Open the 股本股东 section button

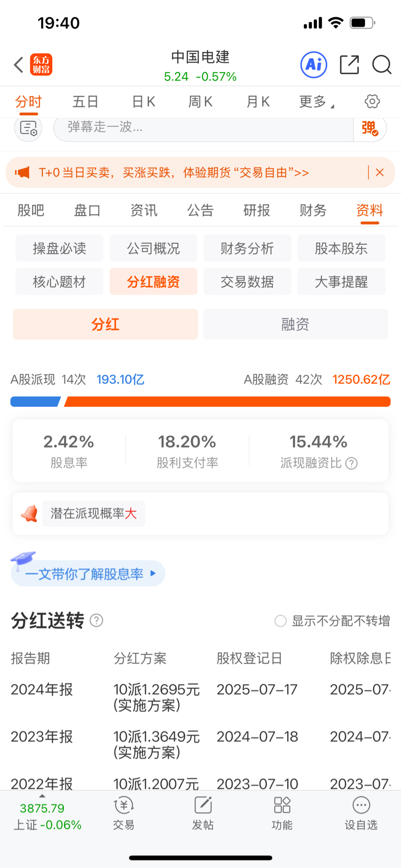(x=341, y=248)
